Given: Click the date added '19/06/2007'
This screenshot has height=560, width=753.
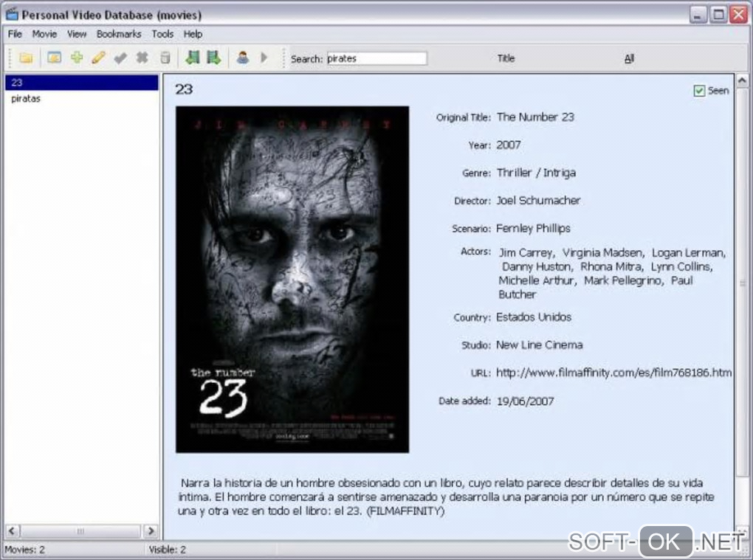Looking at the screenshot, I should 526,401.
